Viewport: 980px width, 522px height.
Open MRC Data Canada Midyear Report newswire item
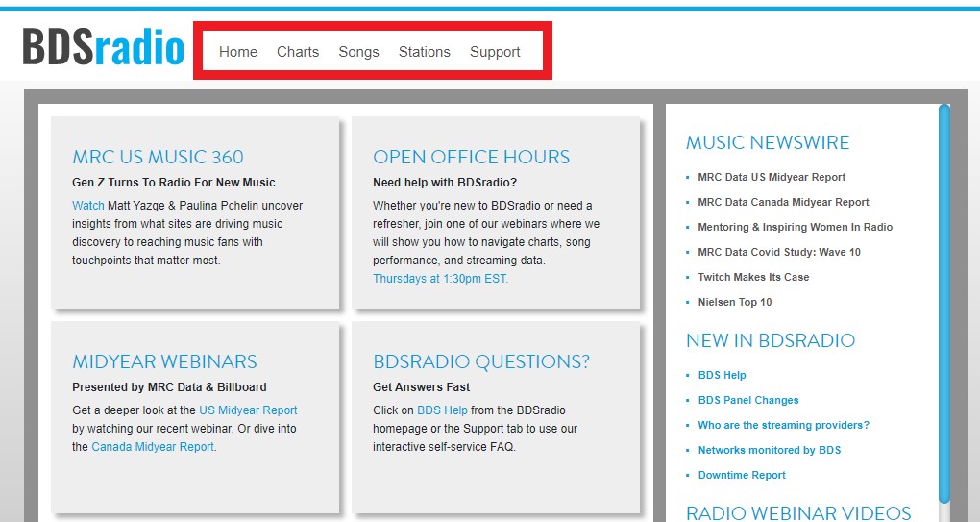784,202
